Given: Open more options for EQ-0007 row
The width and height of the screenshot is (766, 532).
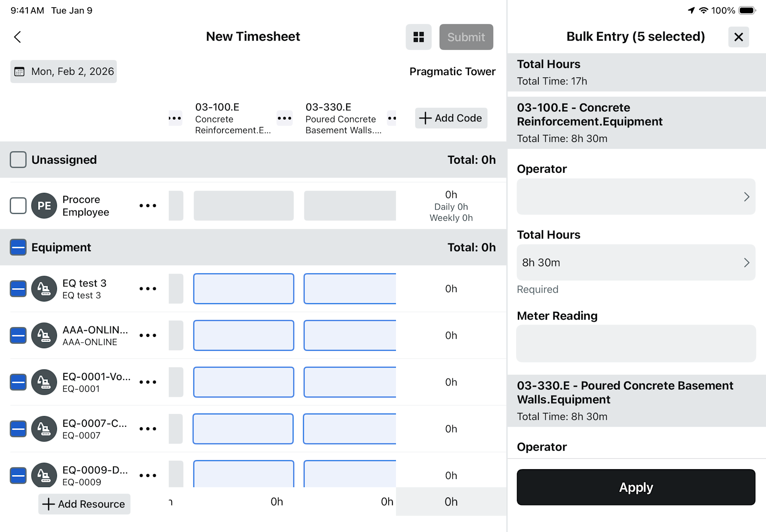Looking at the screenshot, I should pos(148,429).
